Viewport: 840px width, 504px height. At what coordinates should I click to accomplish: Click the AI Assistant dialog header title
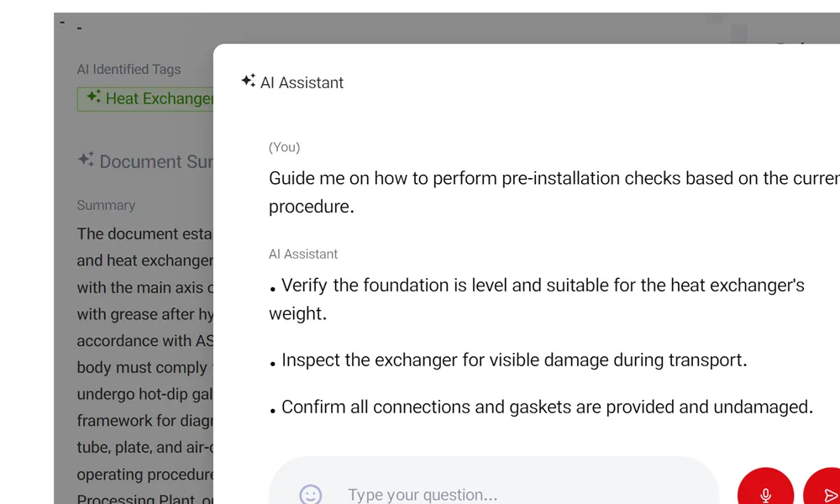302,82
